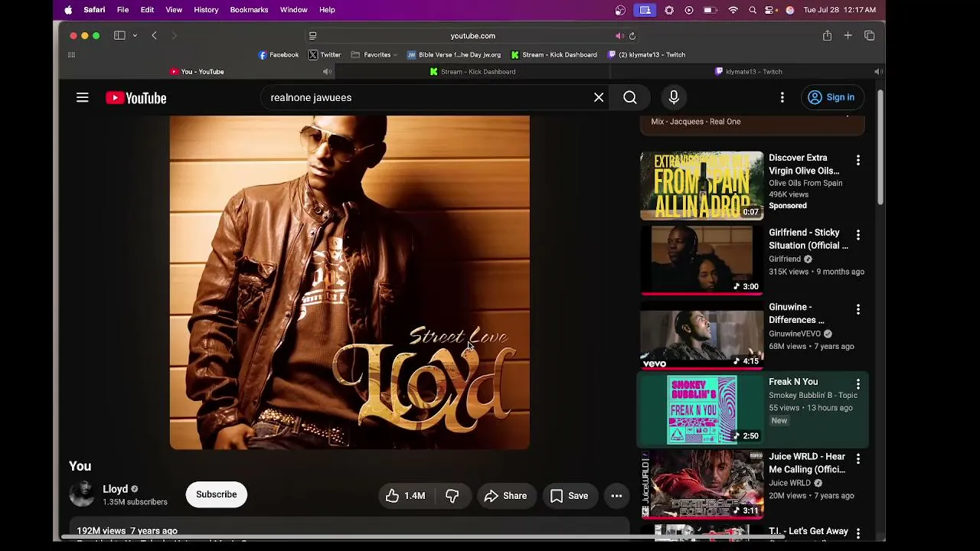Play Girlfriend - Sticky Situation thumbnail
980x551 pixels.
click(702, 260)
